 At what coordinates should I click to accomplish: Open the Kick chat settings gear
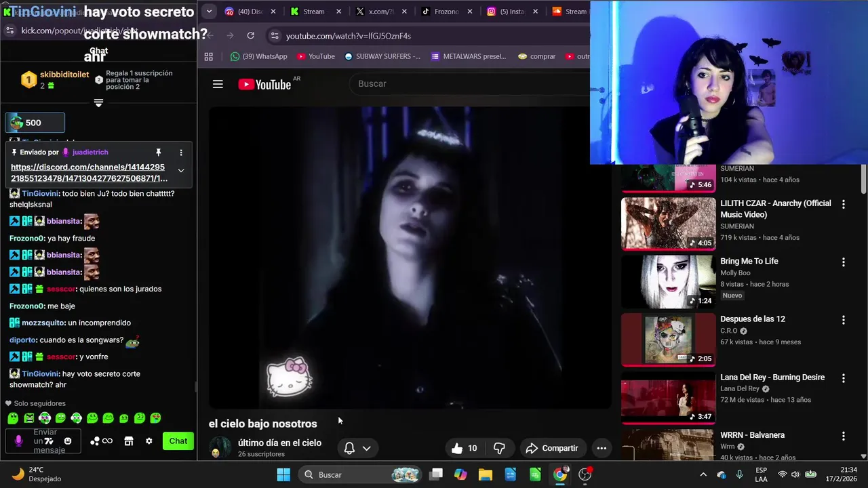point(149,441)
